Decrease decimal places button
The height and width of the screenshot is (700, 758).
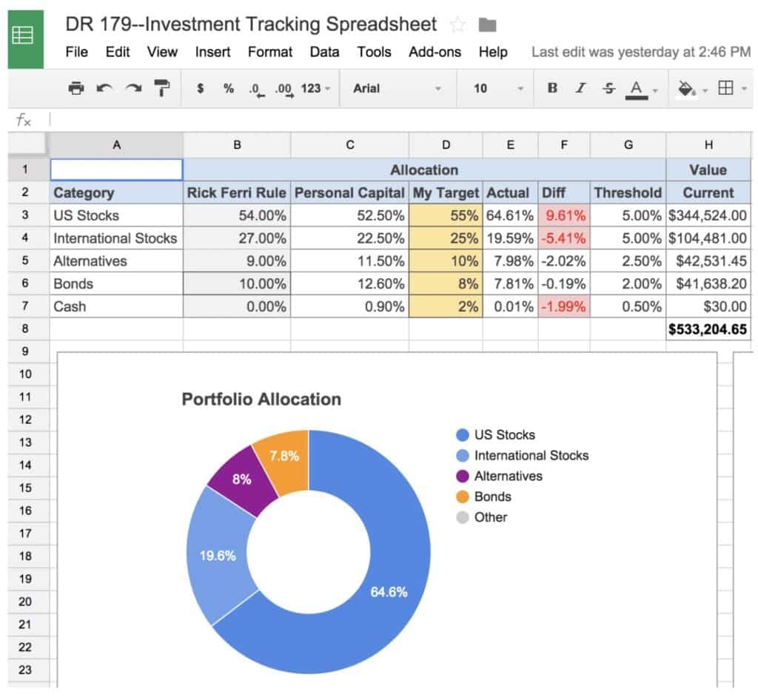click(x=255, y=89)
